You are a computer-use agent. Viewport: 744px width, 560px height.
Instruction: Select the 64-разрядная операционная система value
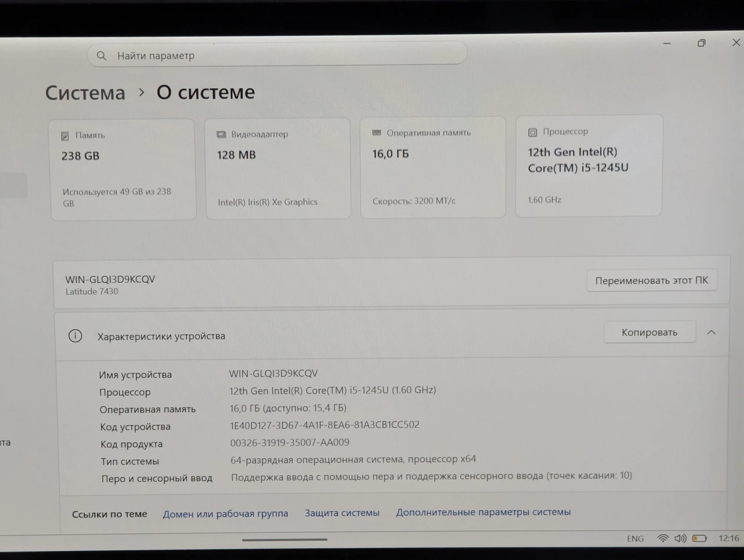(353, 460)
